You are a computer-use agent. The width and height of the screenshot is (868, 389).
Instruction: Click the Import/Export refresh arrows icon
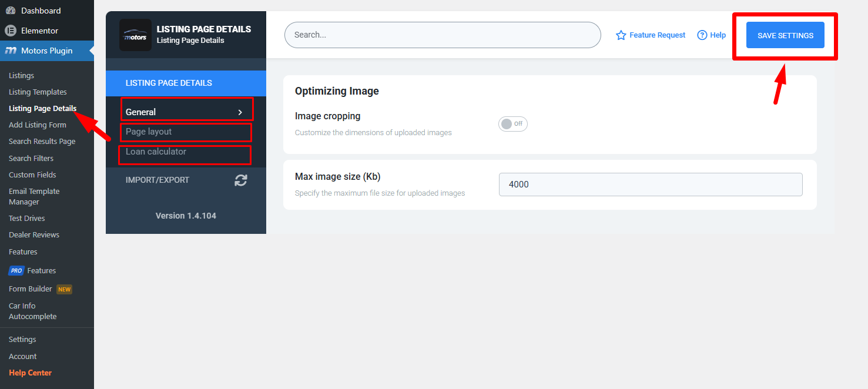[240, 180]
